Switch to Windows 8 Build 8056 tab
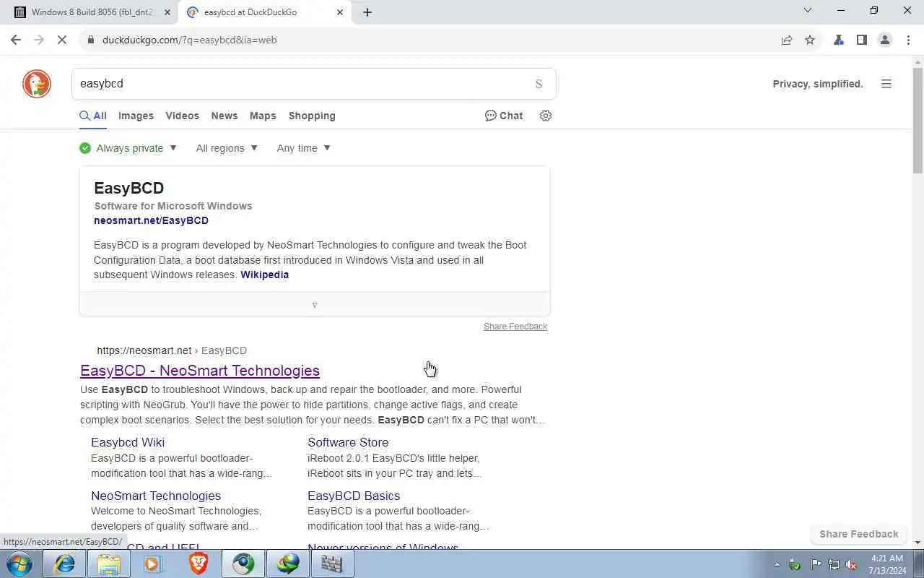The width and height of the screenshot is (924, 578). coord(90,12)
